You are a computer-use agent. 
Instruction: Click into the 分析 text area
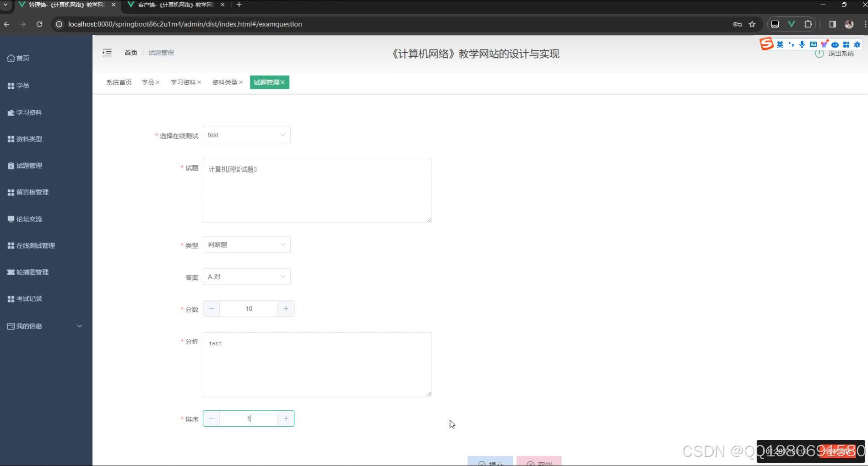point(317,364)
